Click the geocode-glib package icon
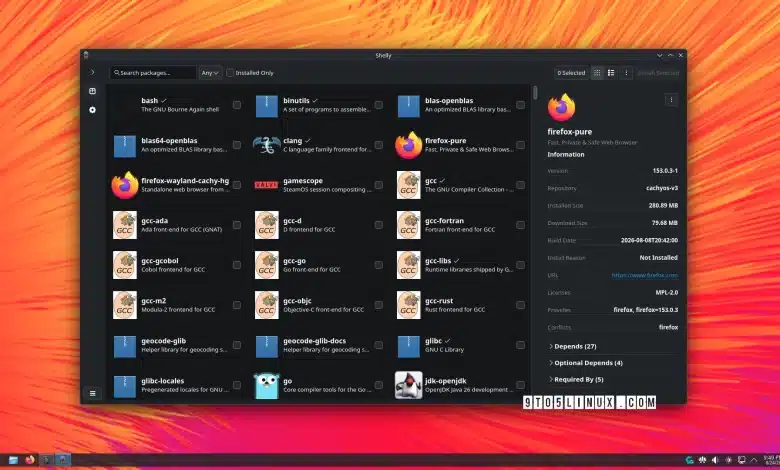Image resolution: width=780 pixels, height=470 pixels. pos(124,346)
